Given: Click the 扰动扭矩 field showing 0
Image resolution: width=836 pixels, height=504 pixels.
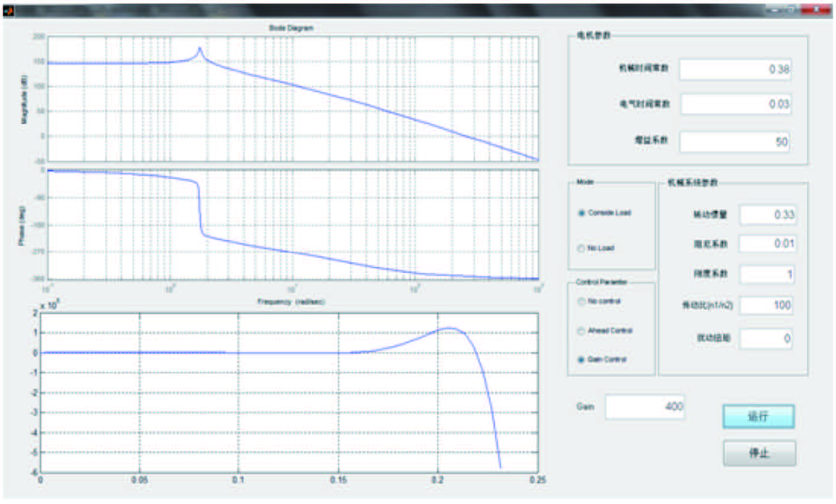Looking at the screenshot, I should (767, 339).
